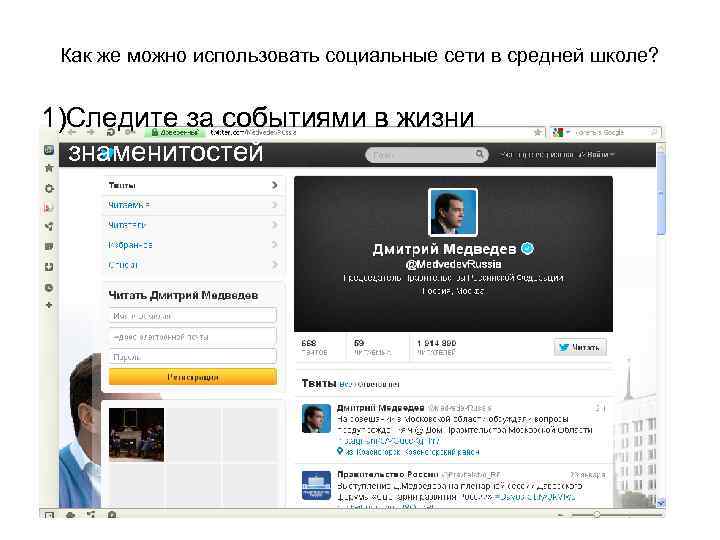Click the Читать follow button with bird

580,348
